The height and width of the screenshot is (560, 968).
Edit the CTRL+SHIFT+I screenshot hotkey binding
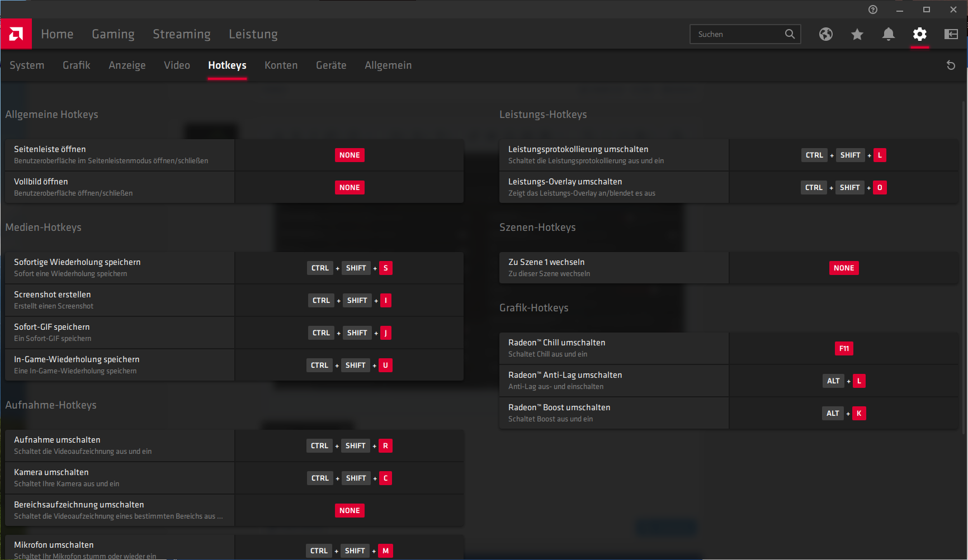350,301
